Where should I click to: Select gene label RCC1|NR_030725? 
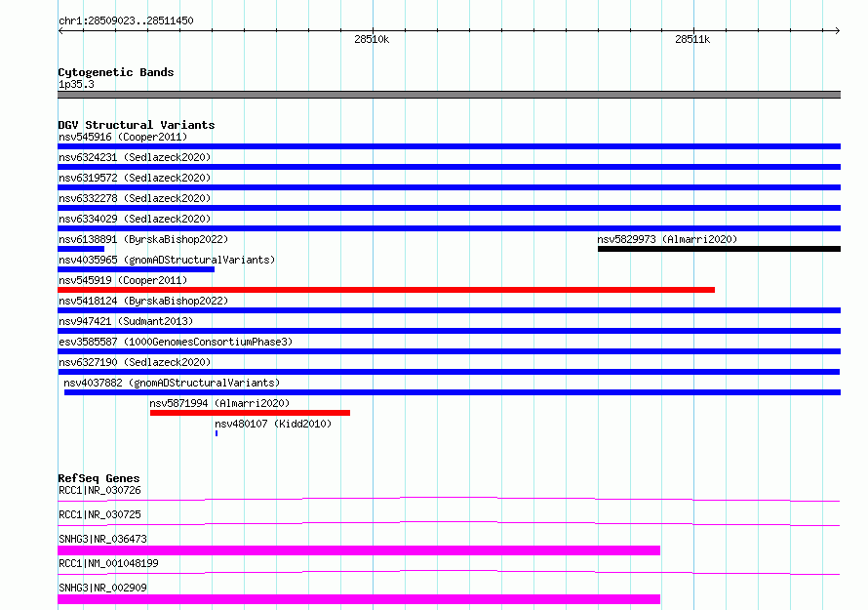(x=99, y=514)
